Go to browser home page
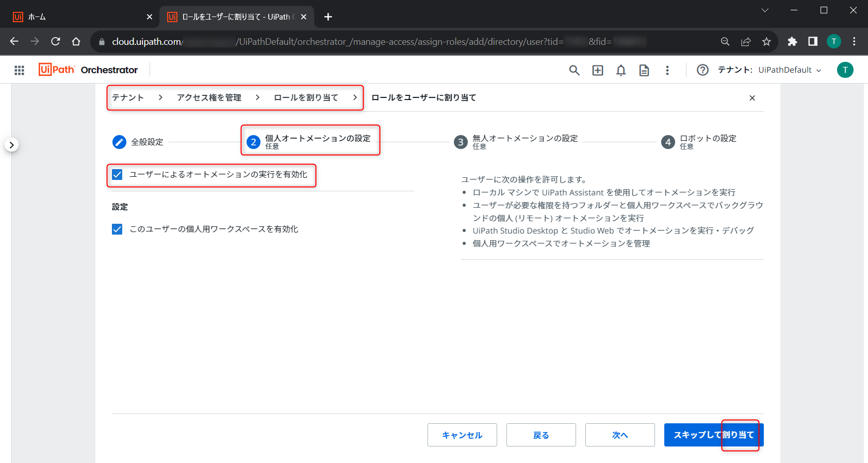 (76, 41)
